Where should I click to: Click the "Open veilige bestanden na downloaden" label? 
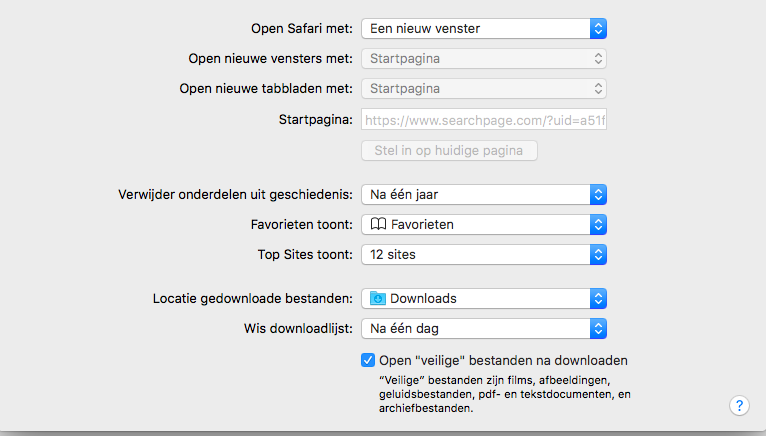(x=503, y=360)
